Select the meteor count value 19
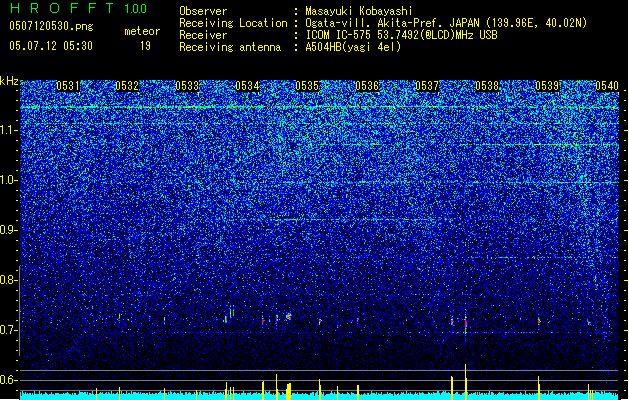629x400 pixels. [x=145, y=46]
